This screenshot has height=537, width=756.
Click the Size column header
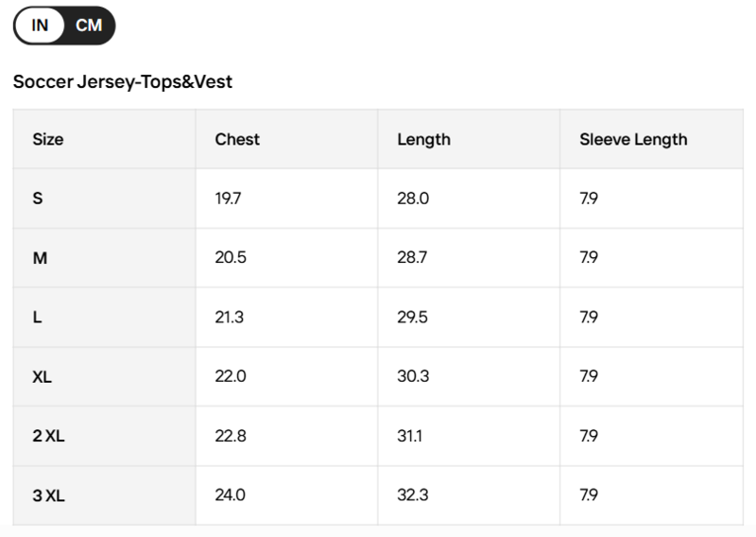[x=48, y=139]
